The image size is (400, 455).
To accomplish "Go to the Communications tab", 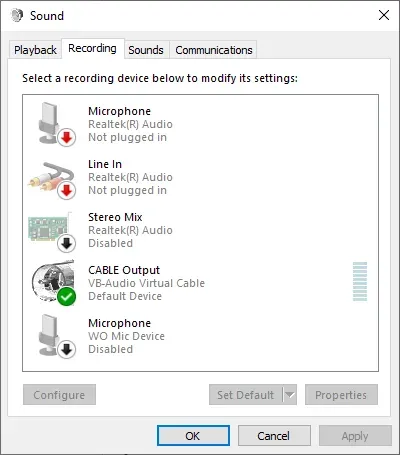I will [214, 50].
